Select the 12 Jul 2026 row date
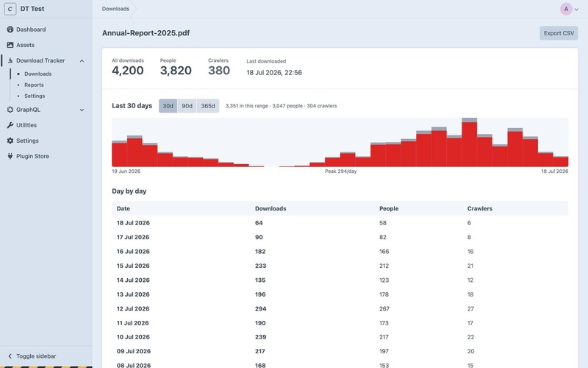 (x=133, y=308)
